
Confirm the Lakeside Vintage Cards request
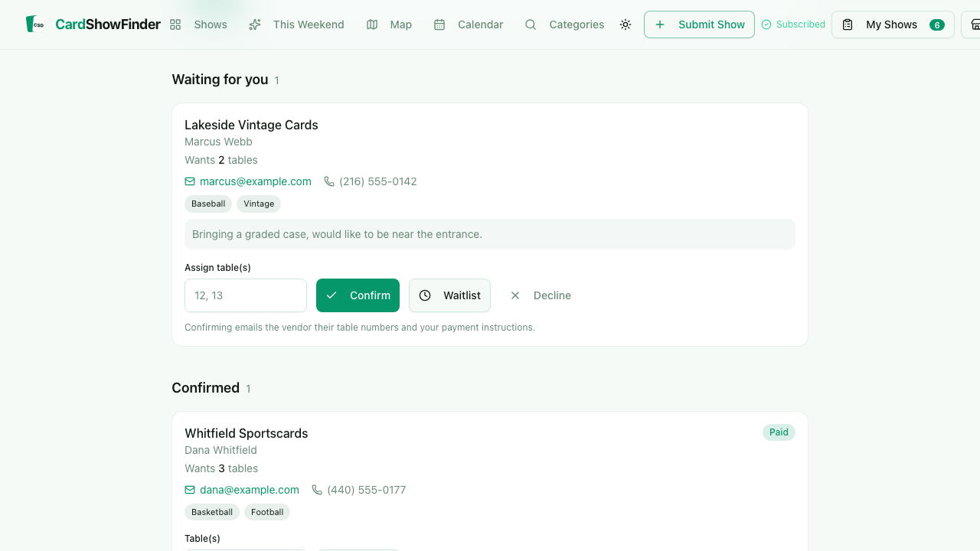point(358,295)
